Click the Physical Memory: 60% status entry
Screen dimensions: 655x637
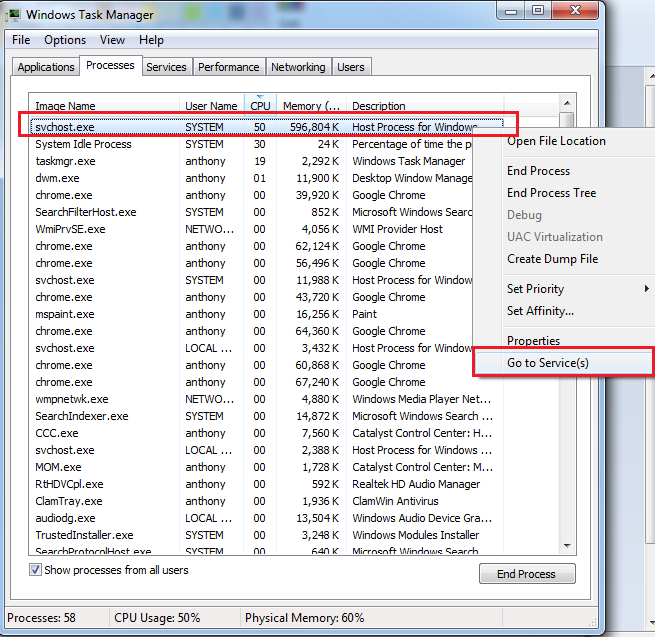pos(305,618)
